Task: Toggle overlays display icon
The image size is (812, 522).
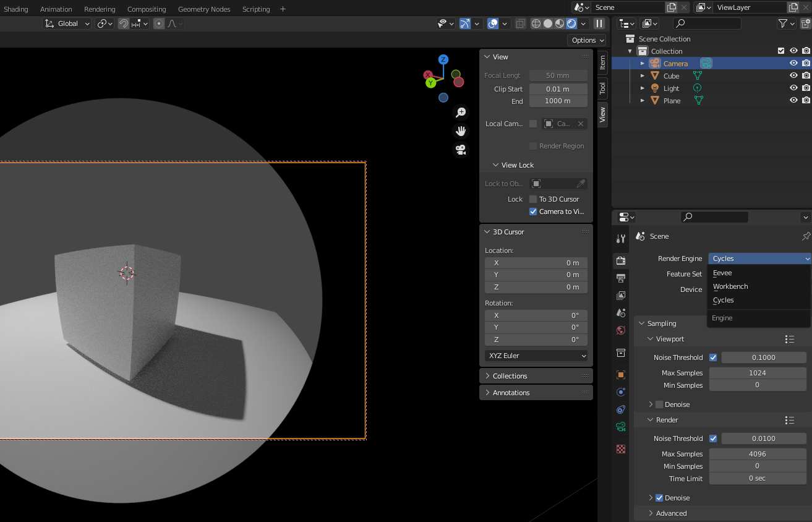Action: point(493,24)
